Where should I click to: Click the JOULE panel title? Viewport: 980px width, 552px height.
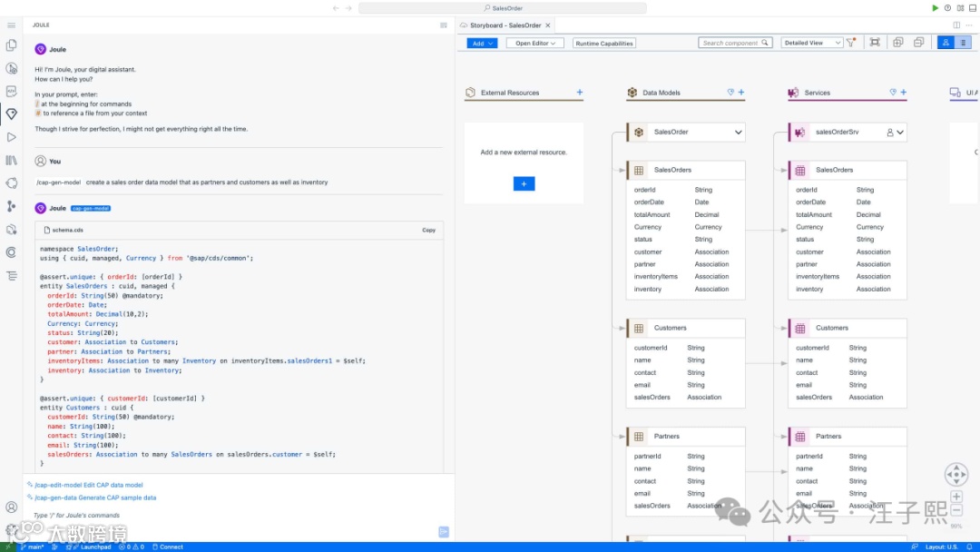41,25
